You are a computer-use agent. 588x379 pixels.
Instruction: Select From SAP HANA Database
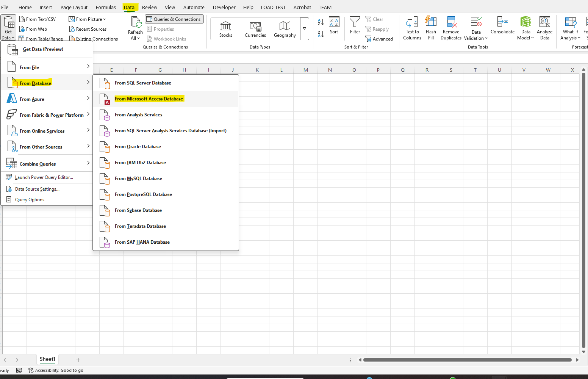point(166,242)
